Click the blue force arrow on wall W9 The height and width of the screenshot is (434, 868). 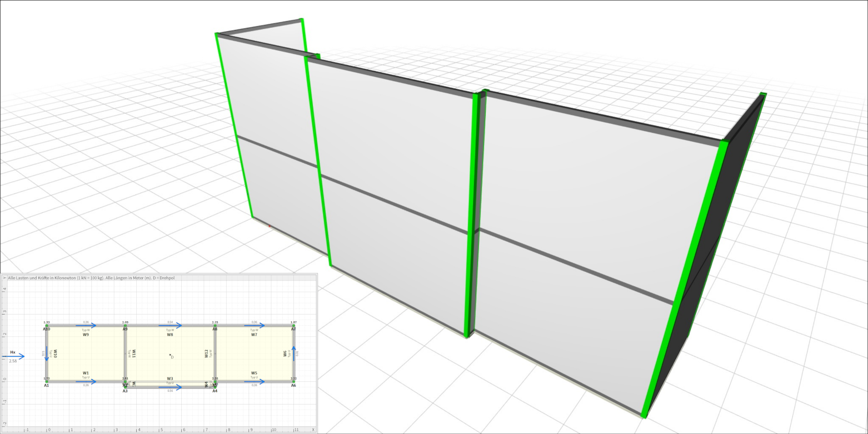click(x=86, y=326)
